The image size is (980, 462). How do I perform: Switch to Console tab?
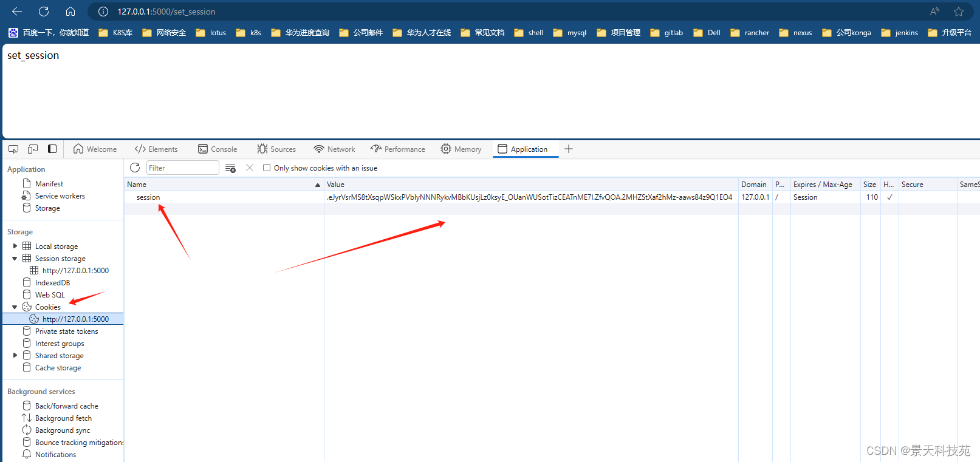[x=218, y=149]
